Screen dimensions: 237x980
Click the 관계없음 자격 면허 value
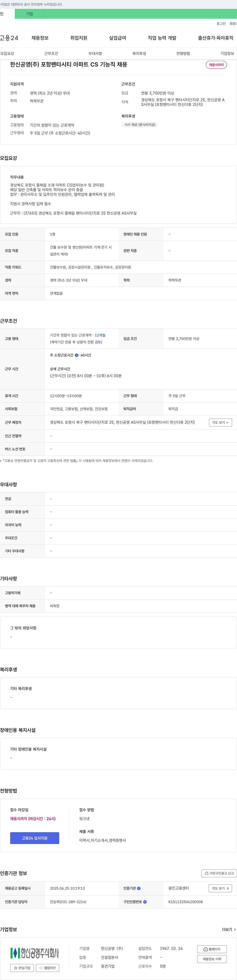point(56,293)
